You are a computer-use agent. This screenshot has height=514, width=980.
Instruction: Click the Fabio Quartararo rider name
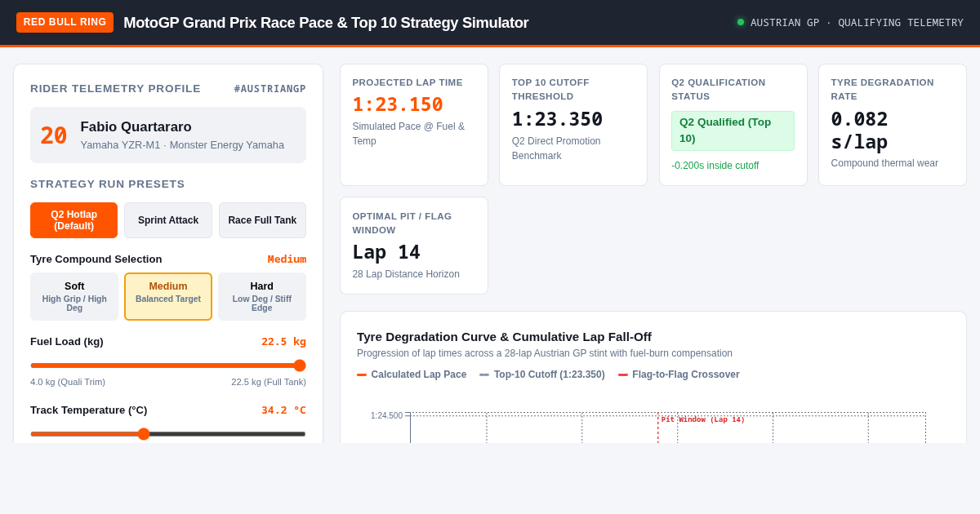coord(136,127)
